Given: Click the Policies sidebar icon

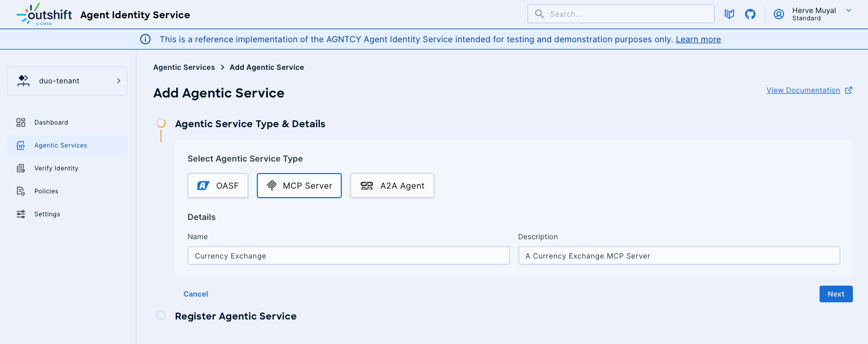Looking at the screenshot, I should click(x=21, y=191).
